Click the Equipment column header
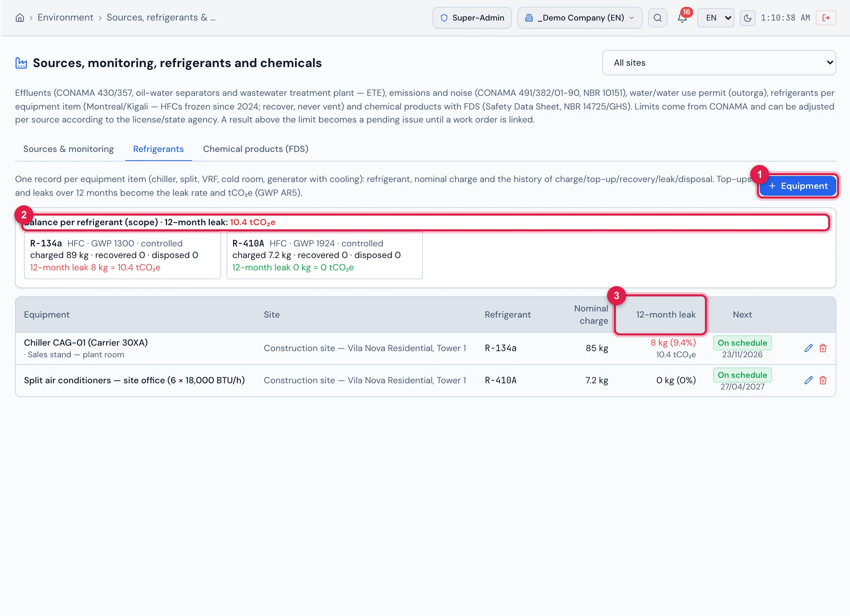The image size is (850, 616). 47,315
